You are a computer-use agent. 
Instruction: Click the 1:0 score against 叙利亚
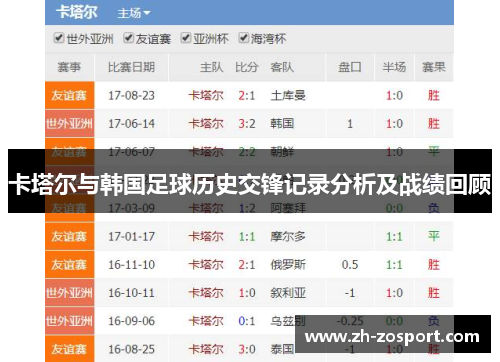click(247, 293)
